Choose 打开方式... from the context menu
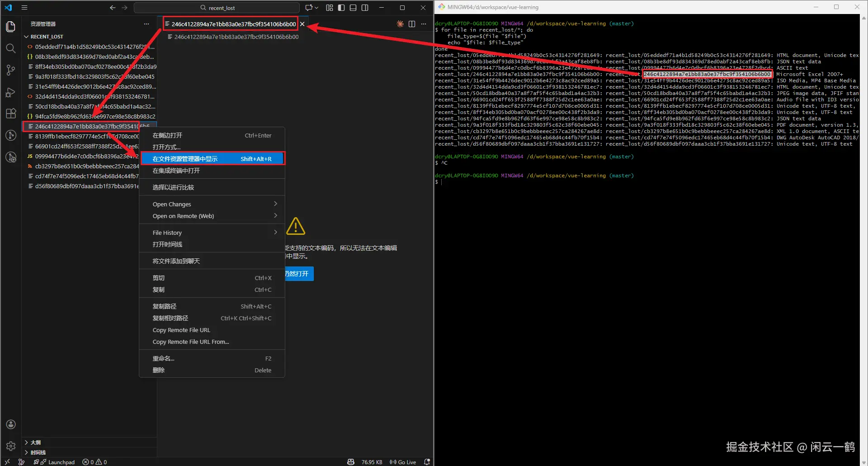 pyautogui.click(x=212, y=147)
